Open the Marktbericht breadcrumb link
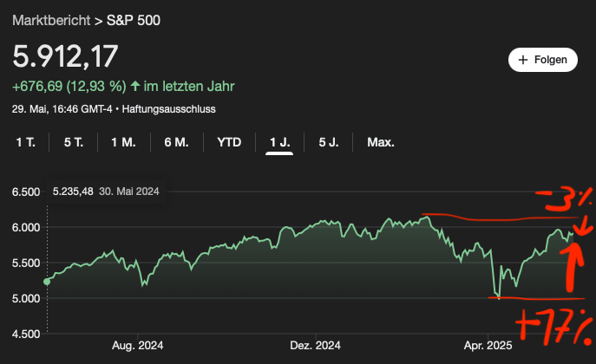Viewport: 596px width, 364px height. pos(51,21)
